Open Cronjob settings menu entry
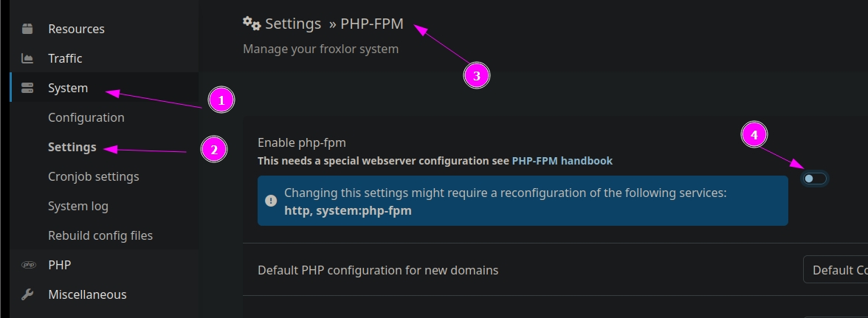Viewport: 868px width, 318px height. point(94,177)
